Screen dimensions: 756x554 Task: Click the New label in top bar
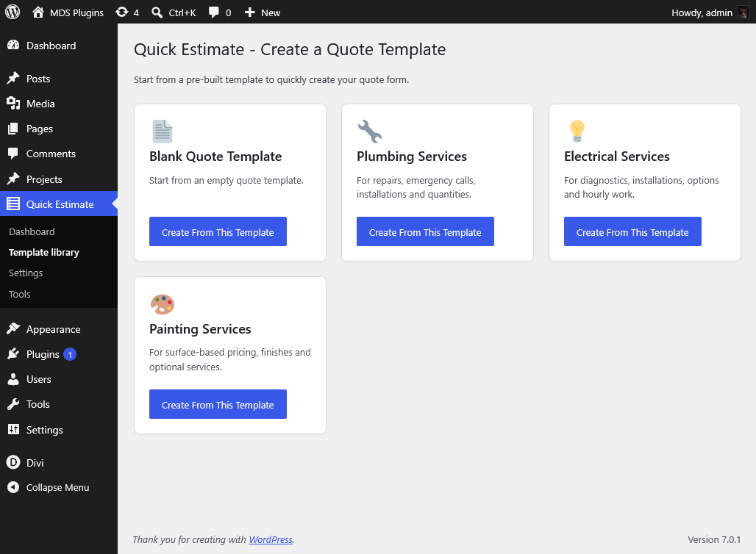271,13
